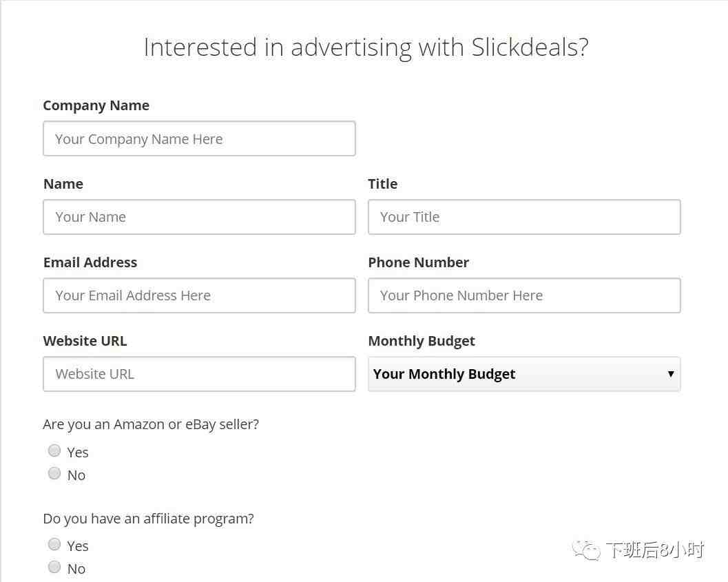Click the Amazon or eBay seller question text
Screen dimensions: 728x582
click(x=151, y=424)
